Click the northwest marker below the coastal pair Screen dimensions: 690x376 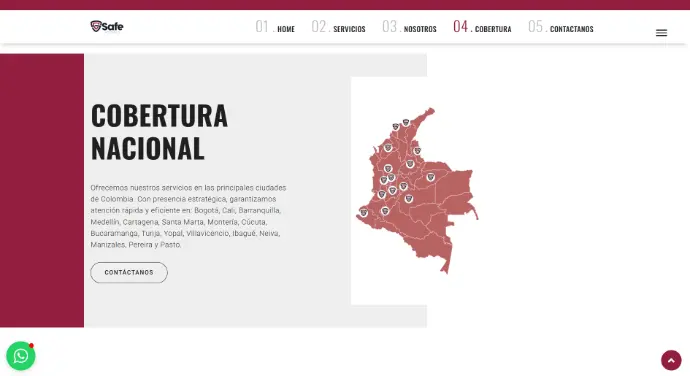tap(388, 148)
